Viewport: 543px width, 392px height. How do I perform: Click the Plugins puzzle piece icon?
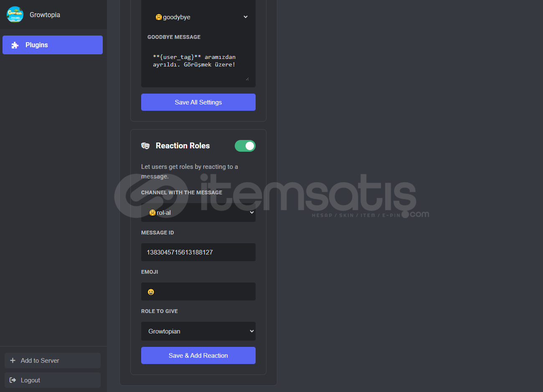pyautogui.click(x=15, y=45)
